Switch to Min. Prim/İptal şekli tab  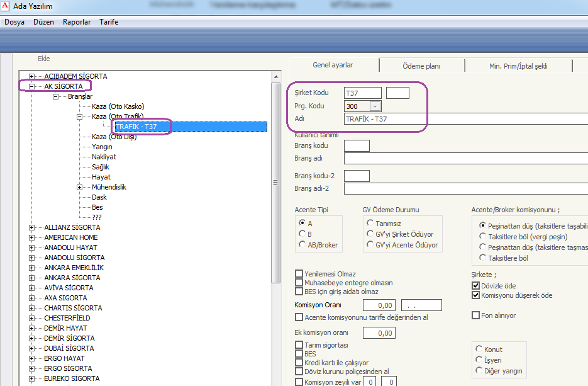(x=518, y=66)
